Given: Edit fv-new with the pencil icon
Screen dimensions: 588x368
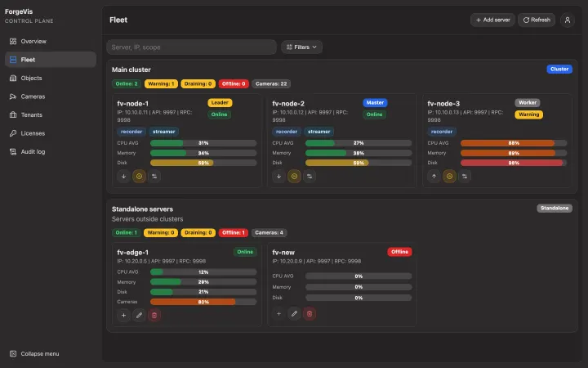Looking at the screenshot, I should click(x=294, y=313).
